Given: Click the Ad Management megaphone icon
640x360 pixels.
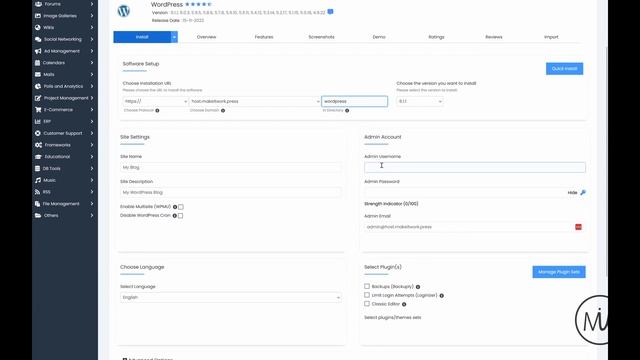Looking at the screenshot, I should point(38,51).
